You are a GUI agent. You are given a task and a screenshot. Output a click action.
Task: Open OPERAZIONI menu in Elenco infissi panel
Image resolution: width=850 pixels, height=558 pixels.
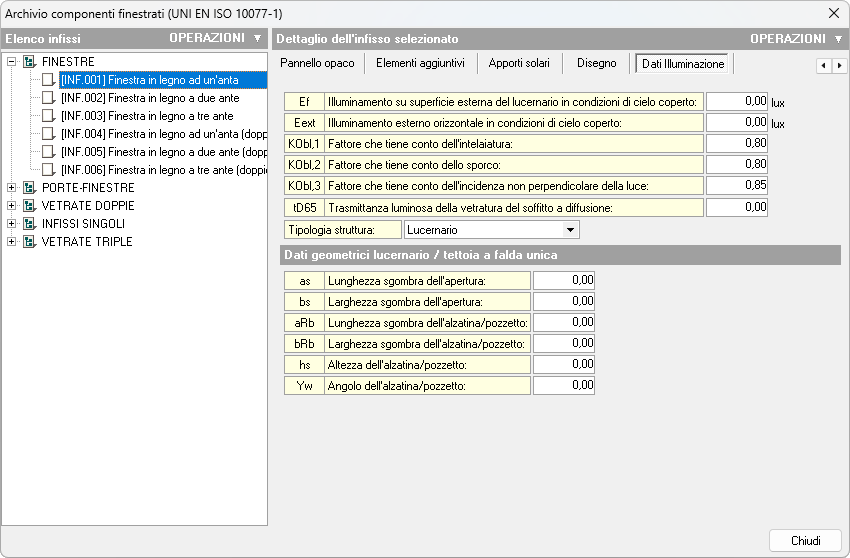point(214,39)
